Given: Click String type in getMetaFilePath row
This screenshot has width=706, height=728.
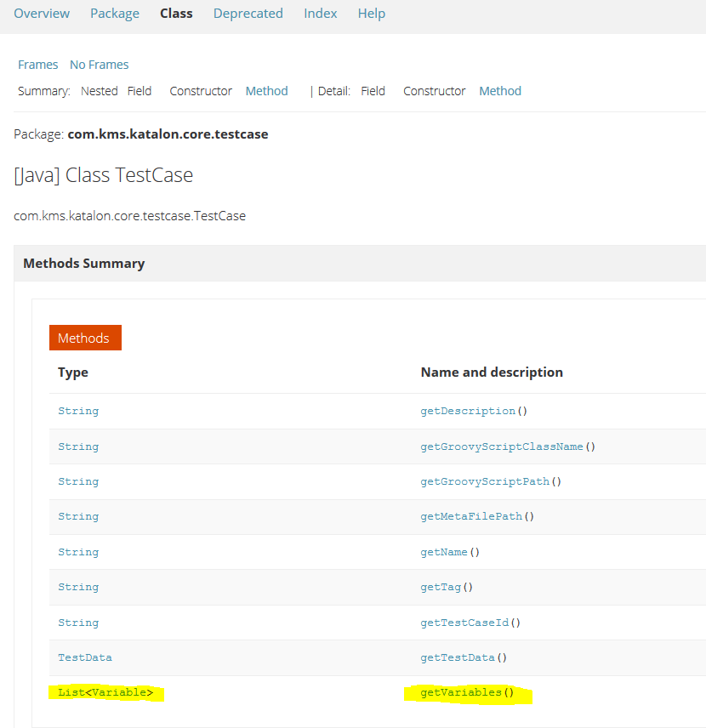Looking at the screenshot, I should pos(78,516).
